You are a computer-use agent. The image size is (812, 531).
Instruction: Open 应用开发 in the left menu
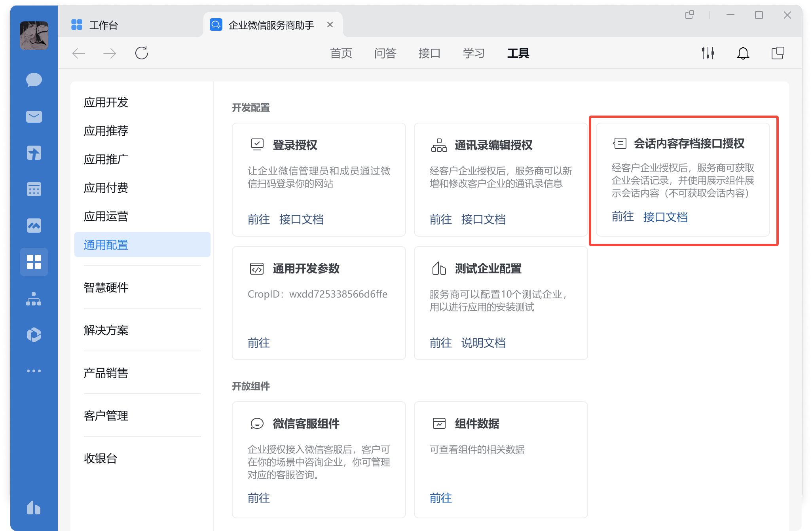click(x=106, y=102)
